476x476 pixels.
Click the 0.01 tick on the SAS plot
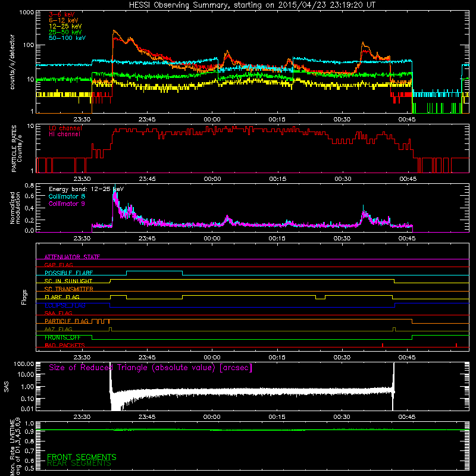coord(27,409)
